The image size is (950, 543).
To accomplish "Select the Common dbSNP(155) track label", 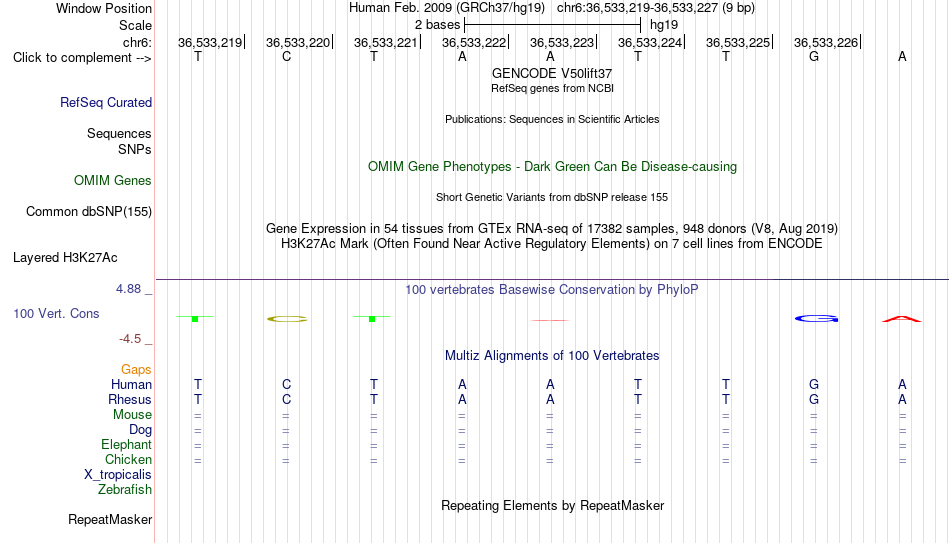I will [x=89, y=212].
